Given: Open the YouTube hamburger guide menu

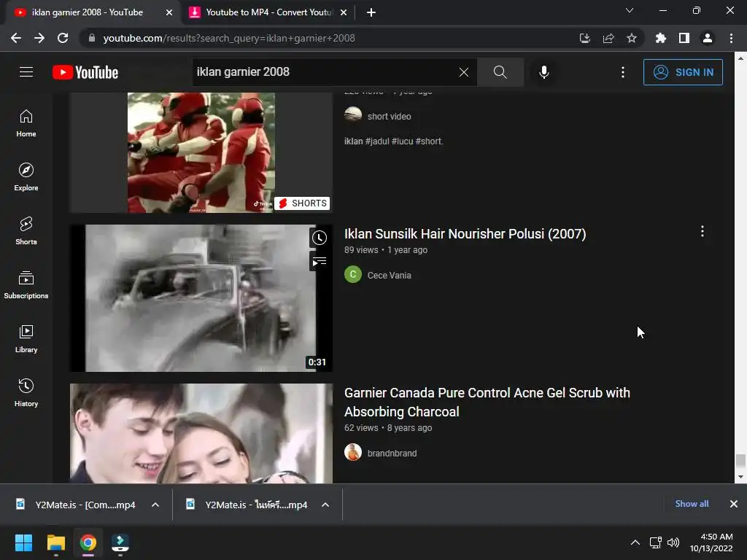Looking at the screenshot, I should click(x=26, y=72).
